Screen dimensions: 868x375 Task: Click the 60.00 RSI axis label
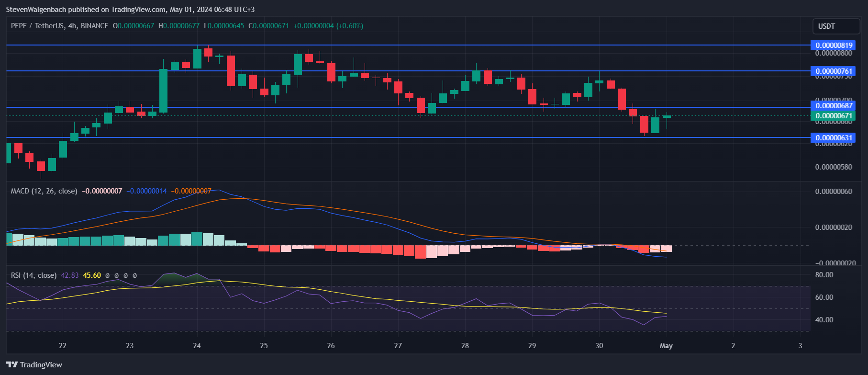824,297
